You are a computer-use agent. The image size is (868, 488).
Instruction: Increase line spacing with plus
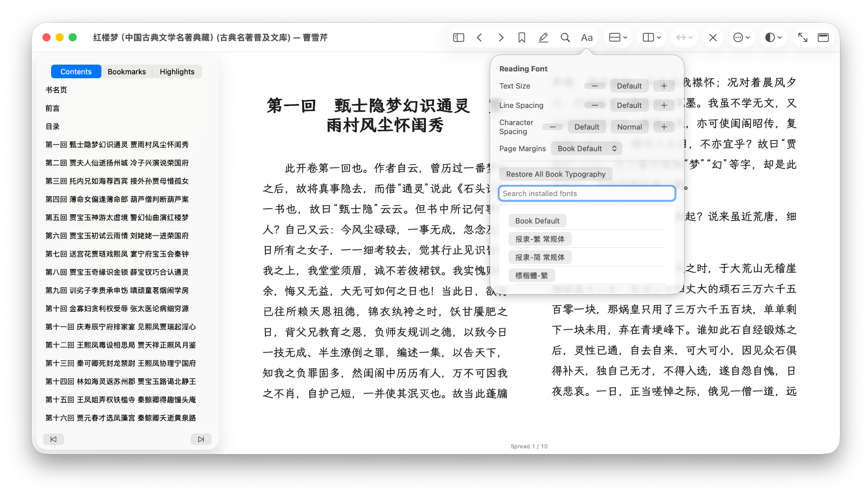tap(664, 105)
